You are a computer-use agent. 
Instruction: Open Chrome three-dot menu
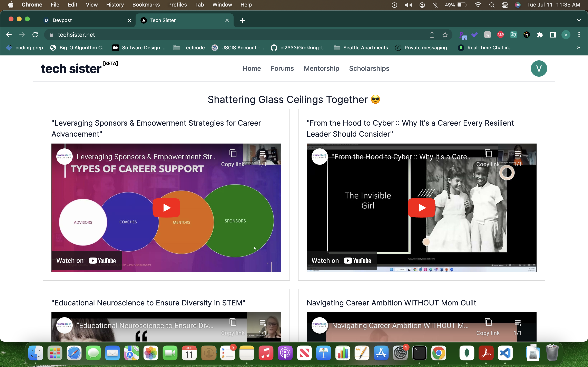tap(579, 35)
